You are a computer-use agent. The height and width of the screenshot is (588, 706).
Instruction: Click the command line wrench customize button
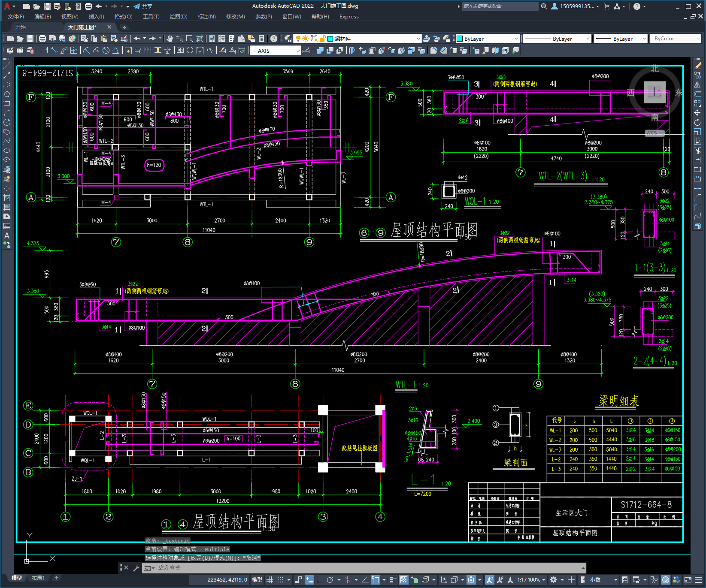click(136, 568)
